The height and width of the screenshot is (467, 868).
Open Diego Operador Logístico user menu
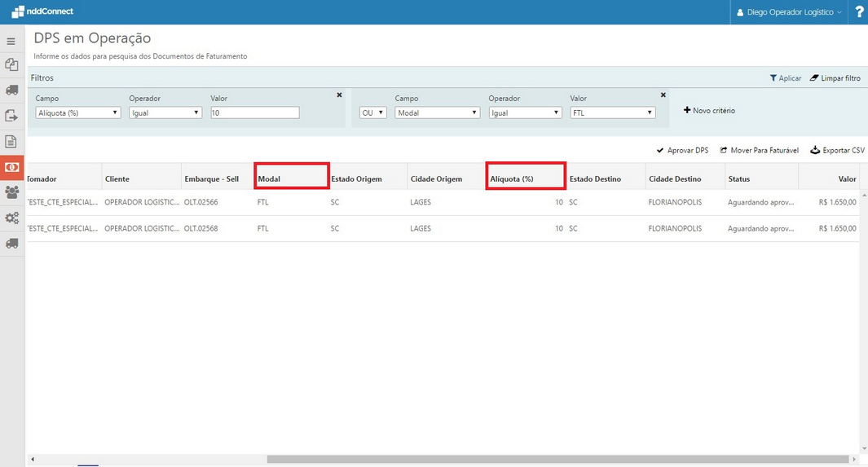click(x=789, y=12)
